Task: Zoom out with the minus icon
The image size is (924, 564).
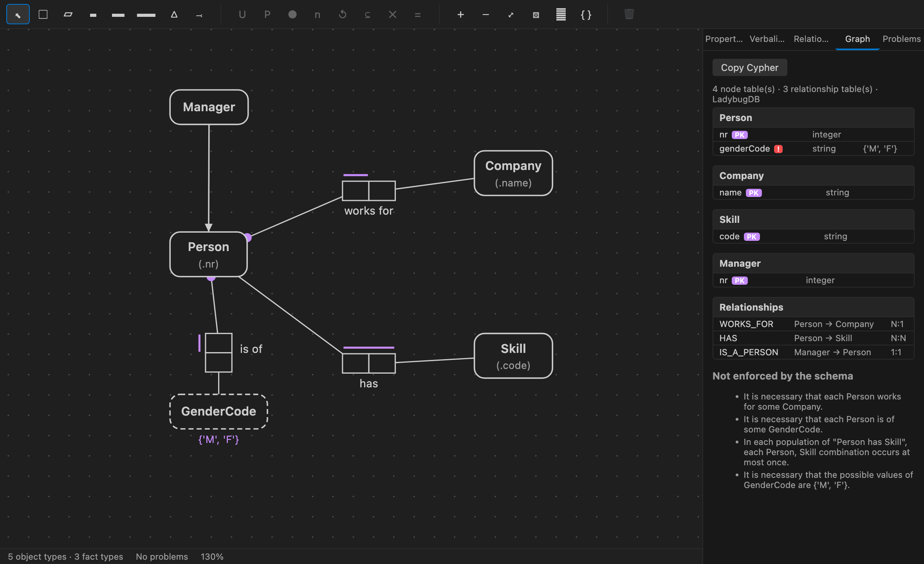Action: tap(486, 14)
